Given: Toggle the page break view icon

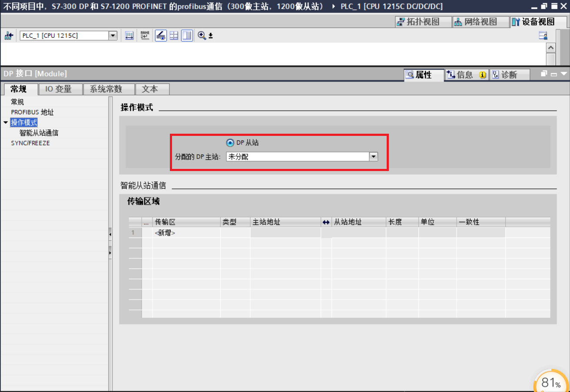Looking at the screenshot, I should tap(187, 36).
